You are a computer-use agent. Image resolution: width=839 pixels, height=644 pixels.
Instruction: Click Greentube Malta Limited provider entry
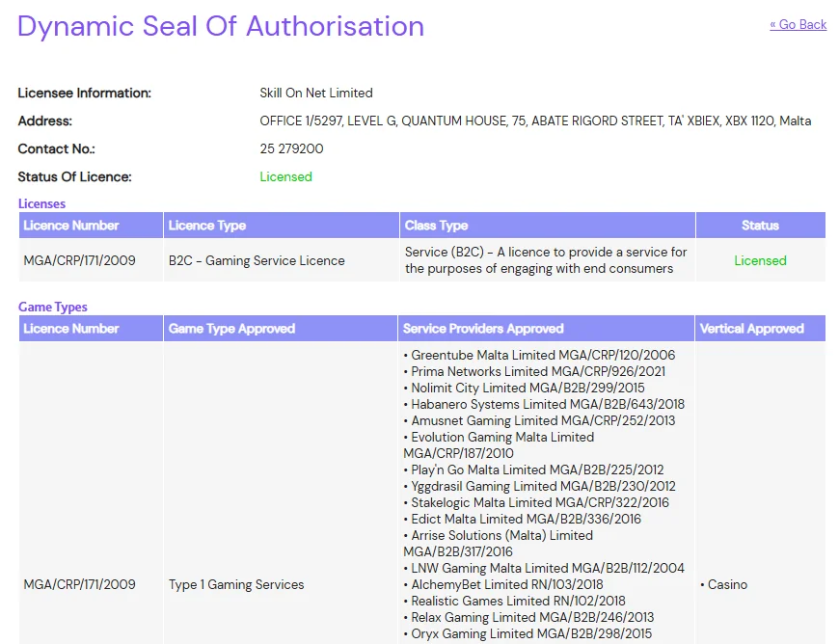tap(539, 355)
